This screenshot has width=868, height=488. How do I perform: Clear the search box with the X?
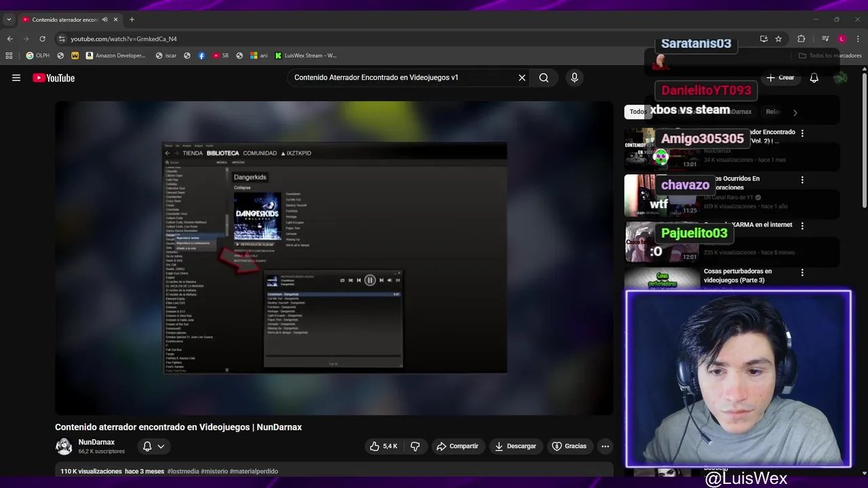point(522,78)
